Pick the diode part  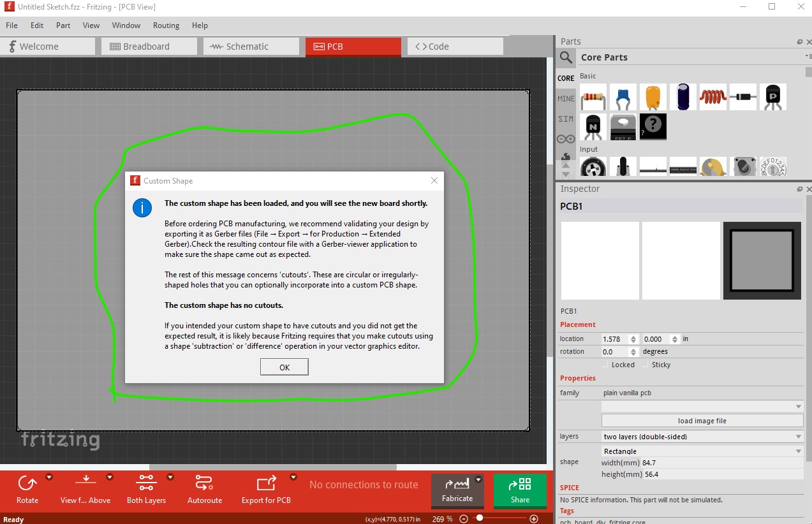click(742, 97)
